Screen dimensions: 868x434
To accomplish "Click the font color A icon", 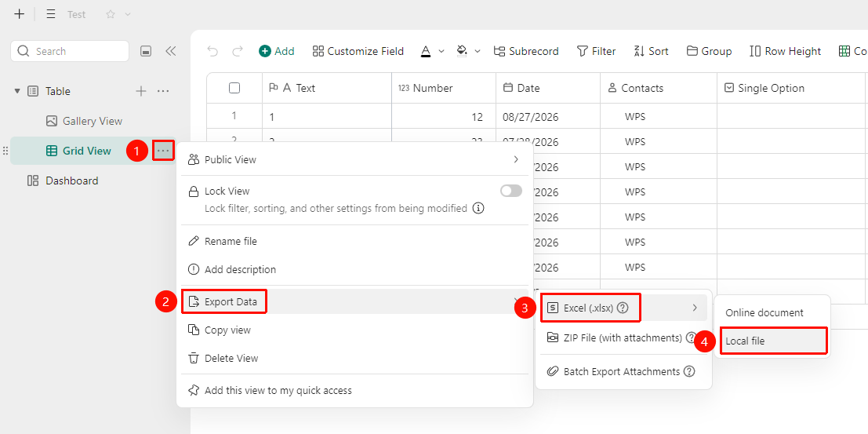I will pyautogui.click(x=426, y=51).
